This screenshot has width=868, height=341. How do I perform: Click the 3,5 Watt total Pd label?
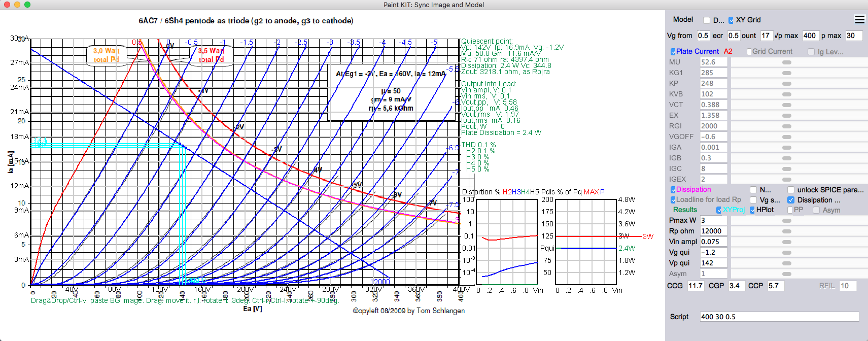[x=211, y=55]
